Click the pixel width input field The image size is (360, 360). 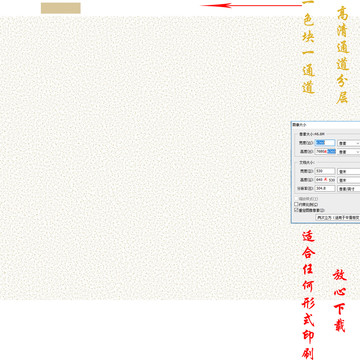325,143
